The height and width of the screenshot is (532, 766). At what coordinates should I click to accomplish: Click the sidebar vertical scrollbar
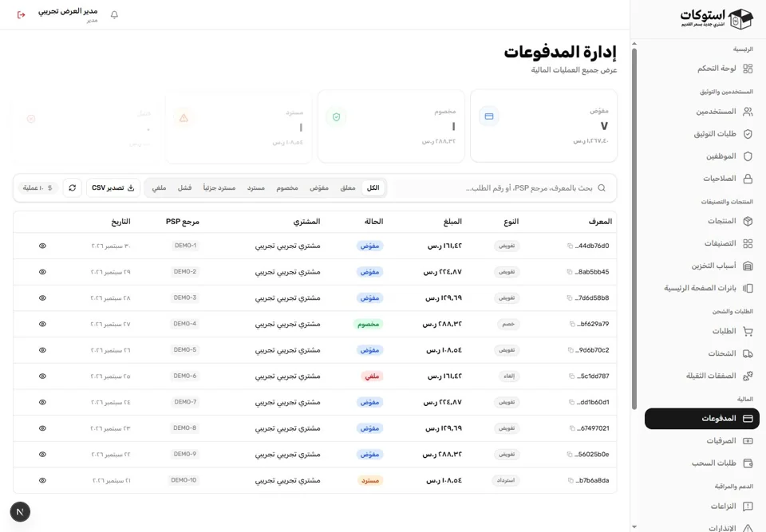[x=634, y=229]
